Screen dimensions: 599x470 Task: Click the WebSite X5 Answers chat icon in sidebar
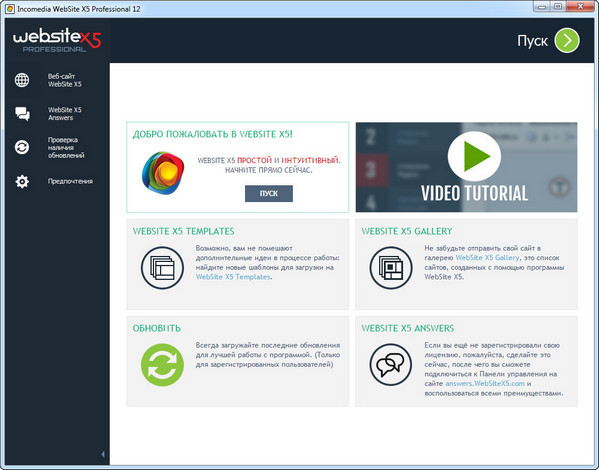[22, 113]
